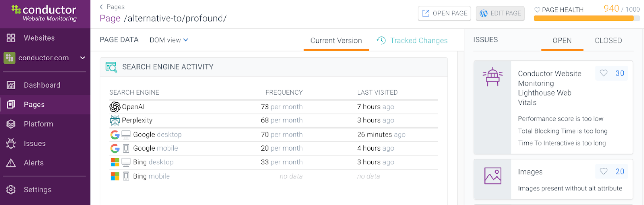
Task: Click 'Total Blocking Time is too long' text
Action: (x=562, y=131)
